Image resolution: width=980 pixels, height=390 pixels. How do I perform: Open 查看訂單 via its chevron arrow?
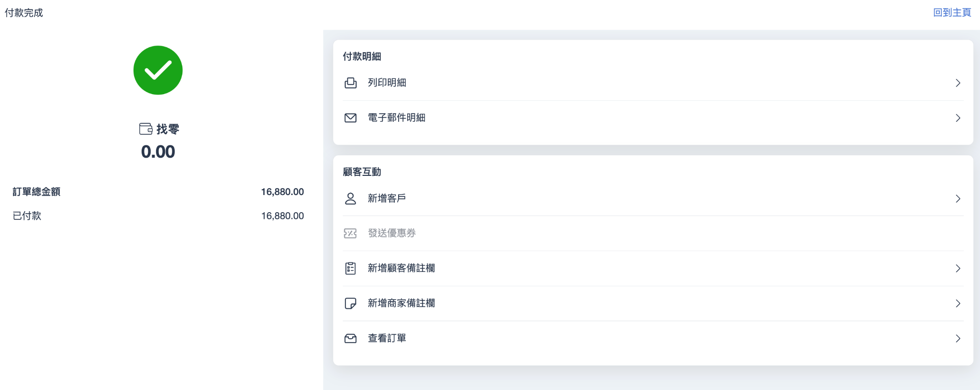click(x=958, y=338)
